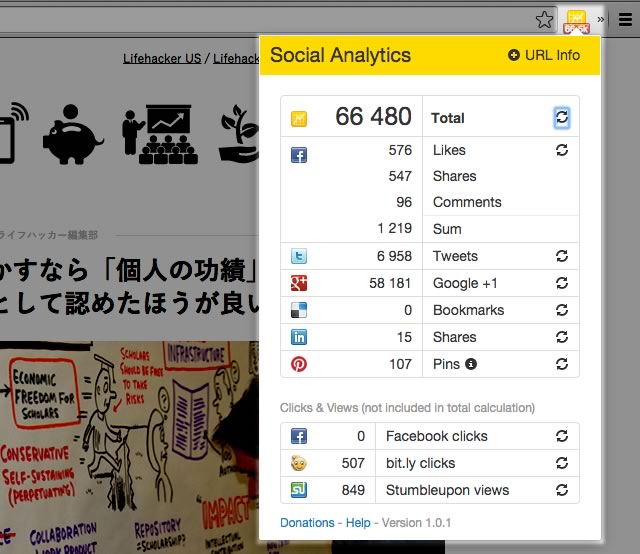Click the Comments label
The width and height of the screenshot is (640, 554).
click(467, 202)
